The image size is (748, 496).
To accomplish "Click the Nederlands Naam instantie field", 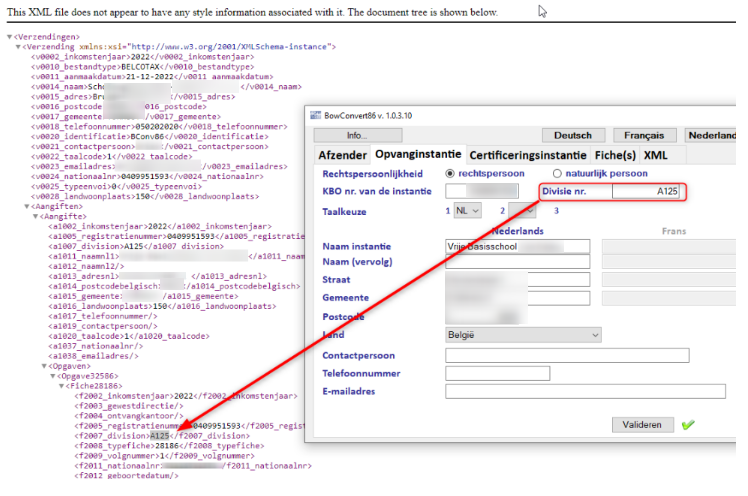I will [x=518, y=247].
